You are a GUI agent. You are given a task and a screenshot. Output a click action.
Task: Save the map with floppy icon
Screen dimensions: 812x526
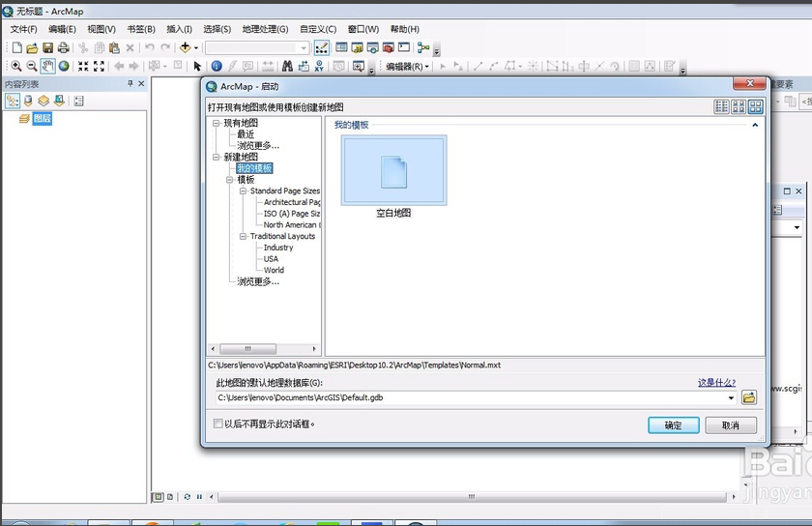pos(47,48)
